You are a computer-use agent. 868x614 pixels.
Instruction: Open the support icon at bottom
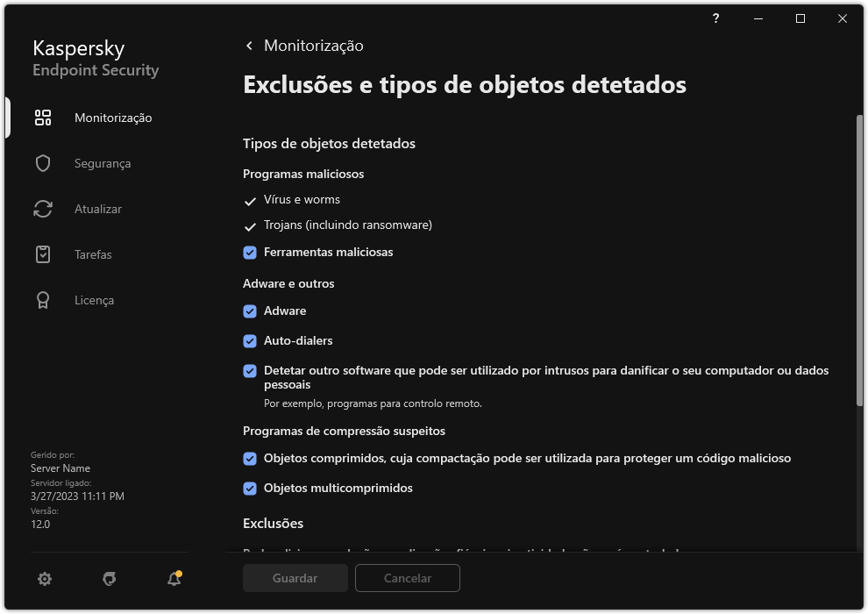pos(109,579)
